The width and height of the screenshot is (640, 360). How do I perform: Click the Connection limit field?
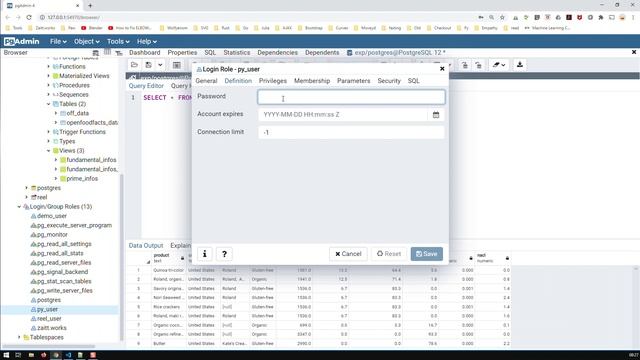click(351, 132)
